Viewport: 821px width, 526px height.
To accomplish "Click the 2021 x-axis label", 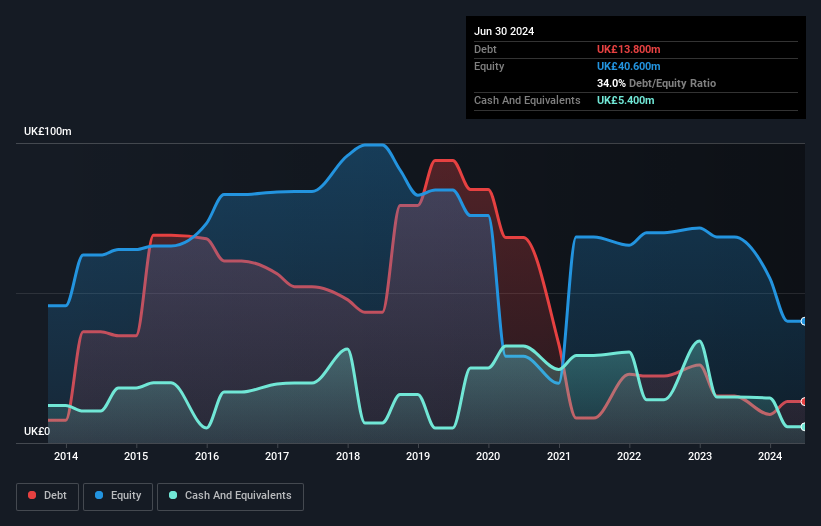I will [x=559, y=456].
